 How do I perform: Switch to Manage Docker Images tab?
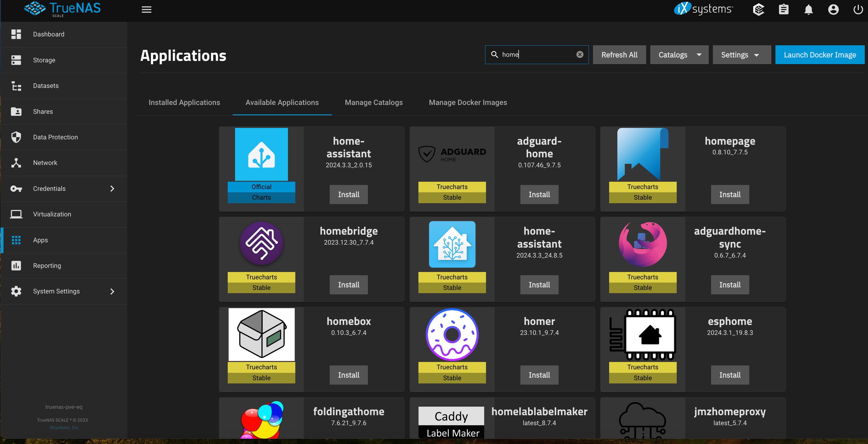pyautogui.click(x=467, y=103)
